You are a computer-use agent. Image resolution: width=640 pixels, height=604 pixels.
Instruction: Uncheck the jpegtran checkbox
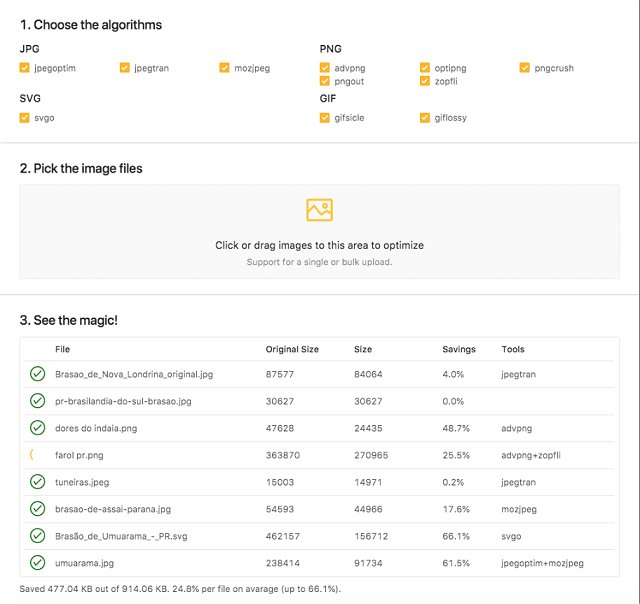[x=125, y=68]
